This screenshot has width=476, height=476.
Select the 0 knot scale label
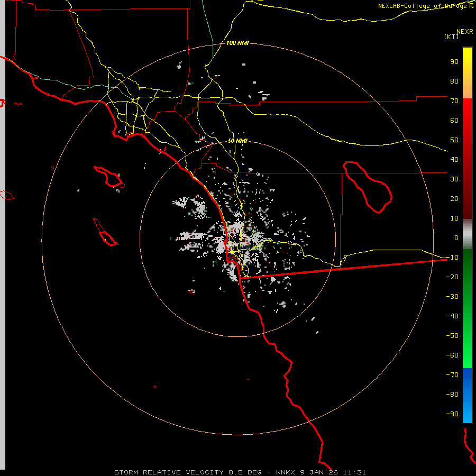click(x=456, y=237)
